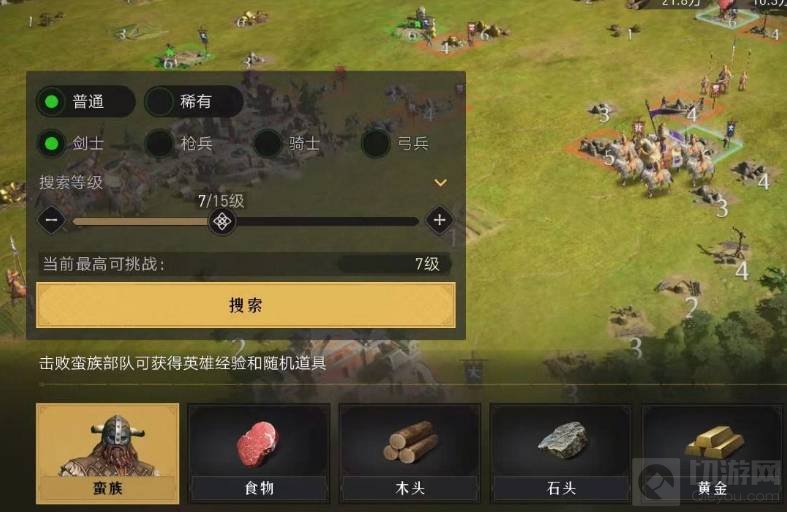Enable the 稀有 rare radio option
The width and height of the screenshot is (787, 512).
[194, 102]
